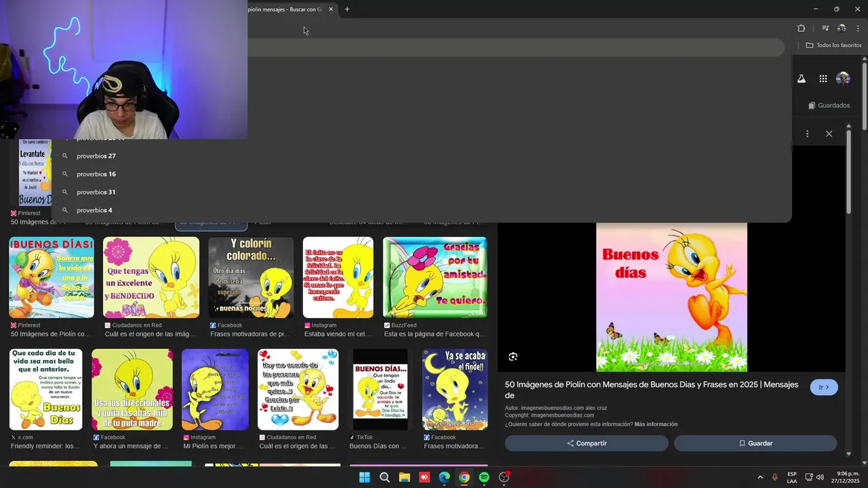Open the Más información link
The image size is (868, 488).
coord(656,424)
